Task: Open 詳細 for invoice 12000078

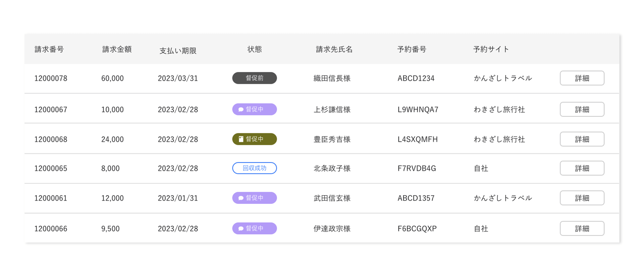Action: coord(582,78)
